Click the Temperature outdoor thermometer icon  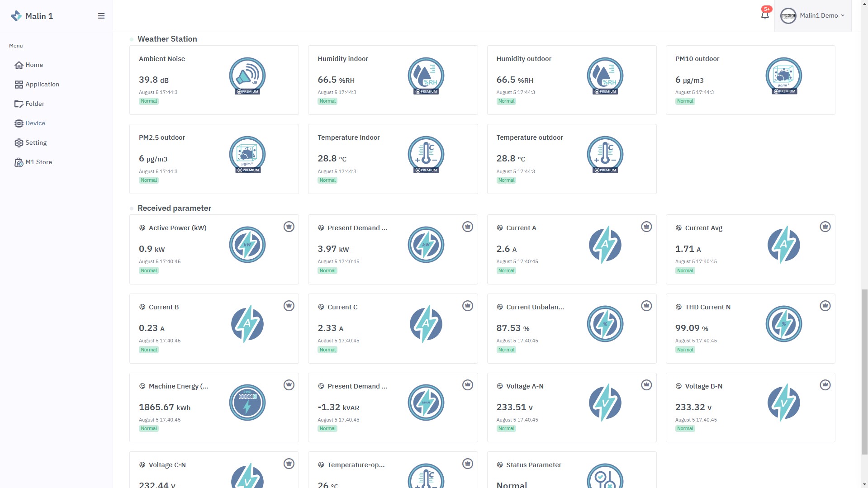[x=605, y=154]
